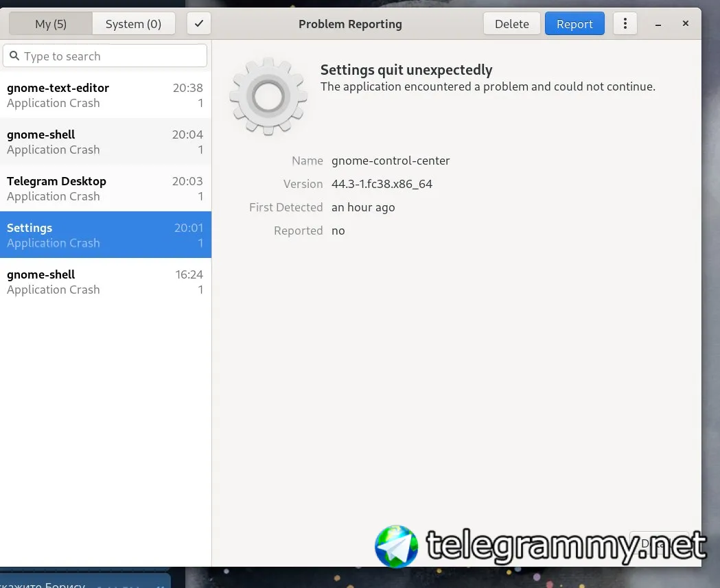
Task: Click the First Detected label
Action: [286, 207]
